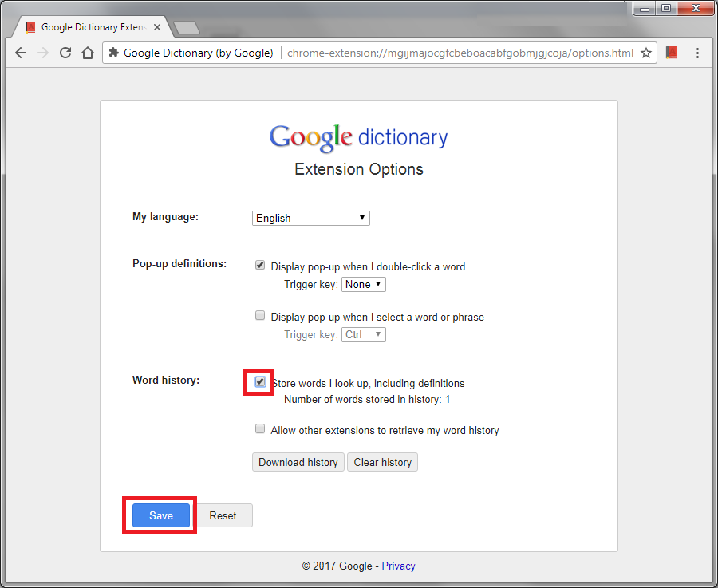Image resolution: width=718 pixels, height=588 pixels.
Task: Click the chrome-extension URL in address bar
Action: point(460,53)
